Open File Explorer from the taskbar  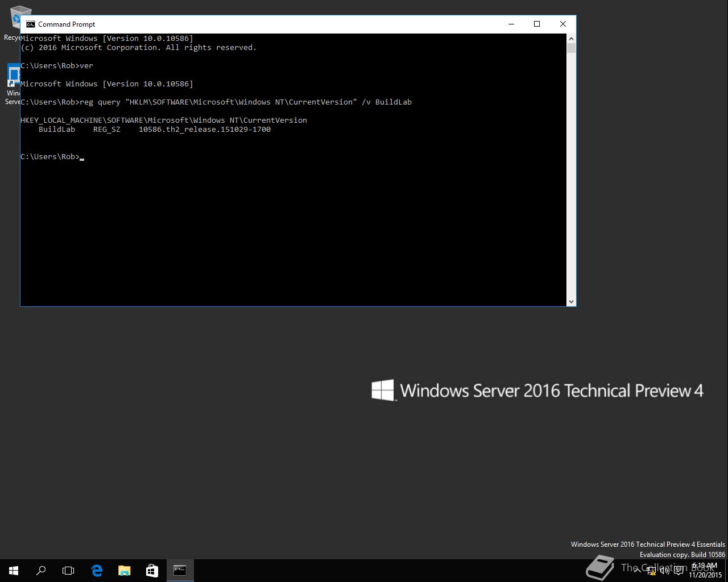click(x=124, y=571)
